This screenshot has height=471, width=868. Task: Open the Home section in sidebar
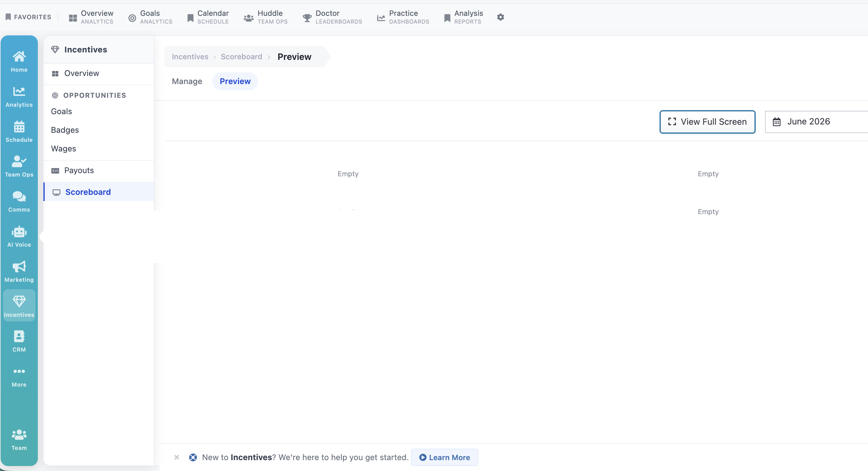coord(19,61)
